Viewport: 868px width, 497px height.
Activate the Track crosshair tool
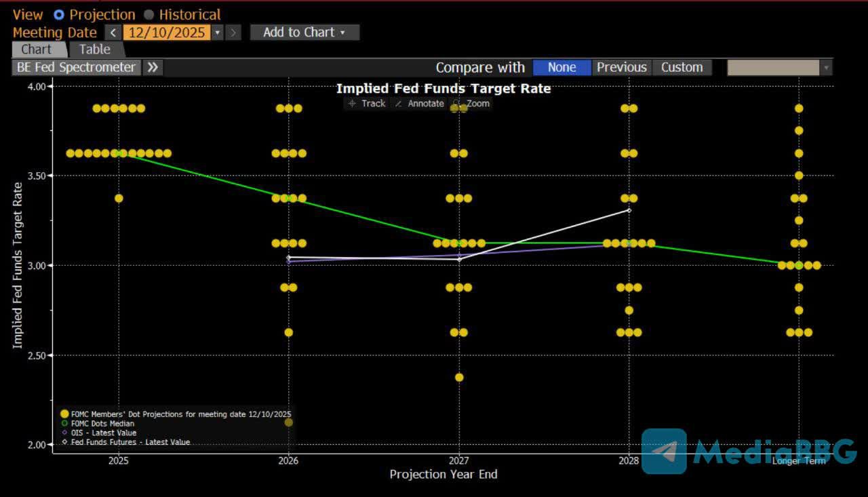click(352, 104)
